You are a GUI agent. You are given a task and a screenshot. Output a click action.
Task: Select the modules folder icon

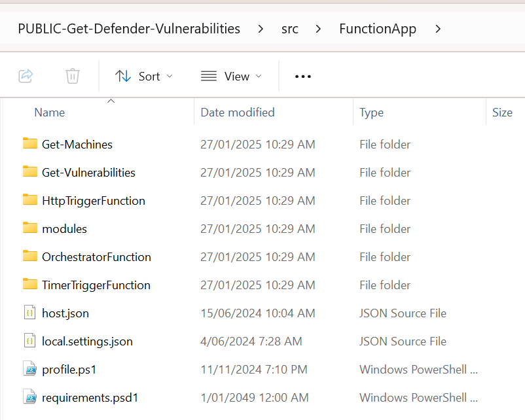click(x=30, y=228)
